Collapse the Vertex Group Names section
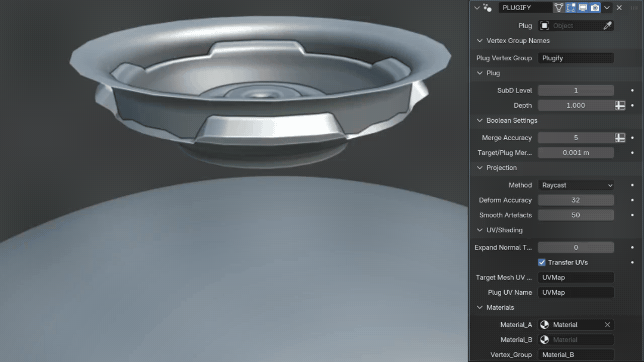The image size is (644, 362). point(479,41)
